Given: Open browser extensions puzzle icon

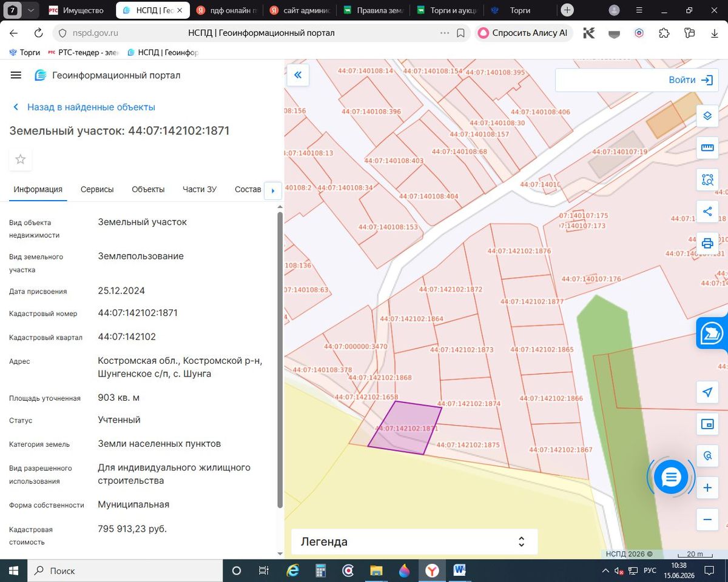Looking at the screenshot, I should (664, 33).
